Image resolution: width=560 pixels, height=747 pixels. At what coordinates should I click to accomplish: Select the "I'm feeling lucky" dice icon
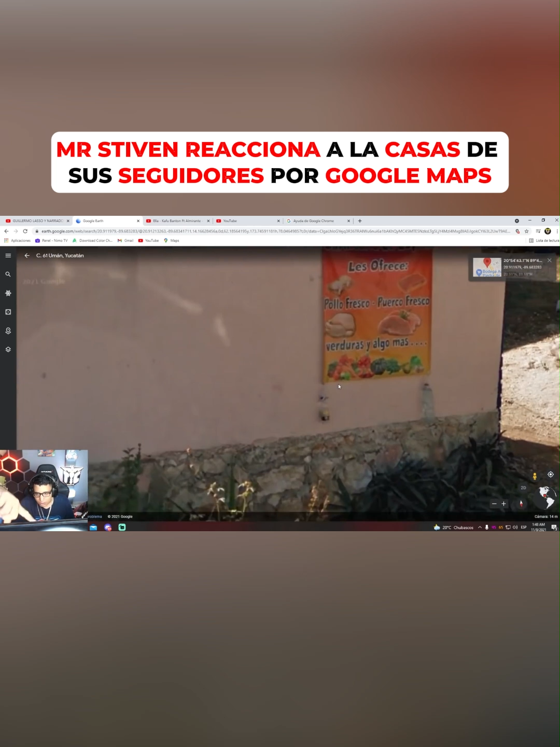click(8, 312)
